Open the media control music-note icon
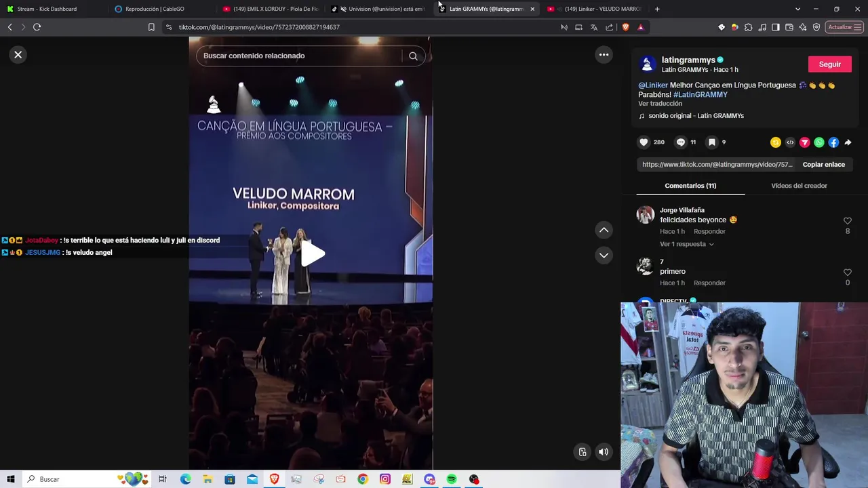The height and width of the screenshot is (488, 868). pyautogui.click(x=762, y=27)
